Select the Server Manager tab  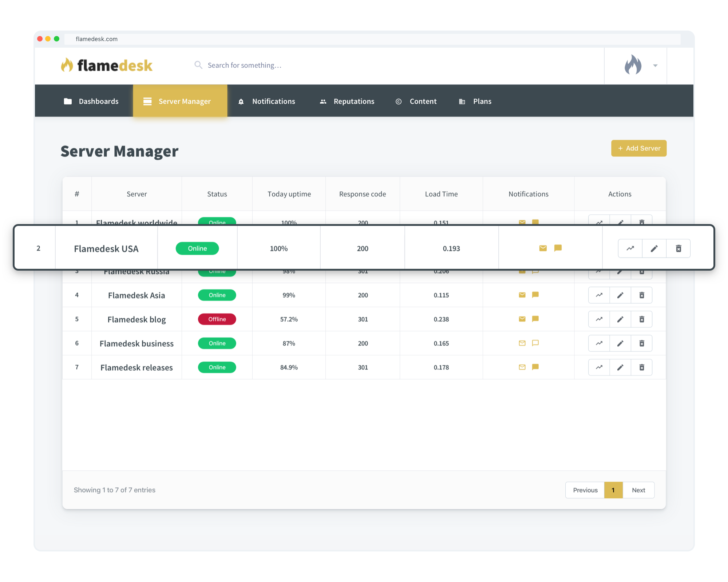coord(180,101)
